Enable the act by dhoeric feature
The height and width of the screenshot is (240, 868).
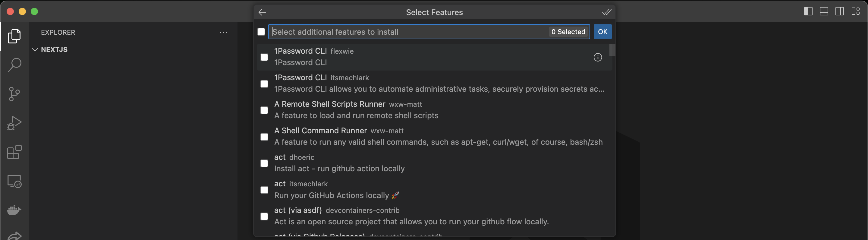point(265,163)
